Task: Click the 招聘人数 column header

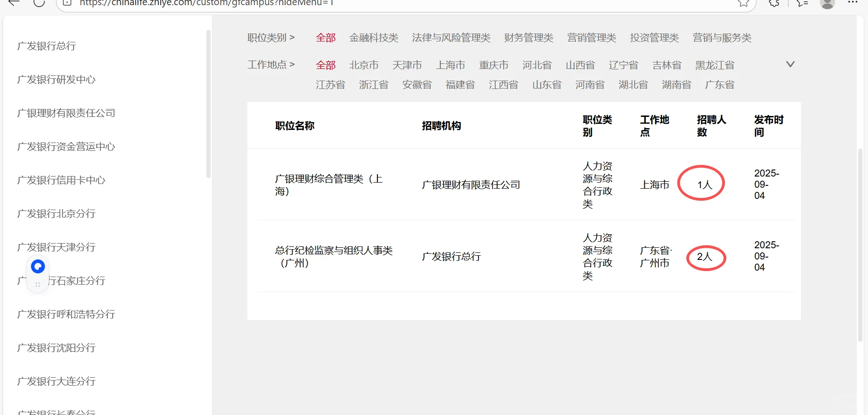Action: click(x=711, y=126)
